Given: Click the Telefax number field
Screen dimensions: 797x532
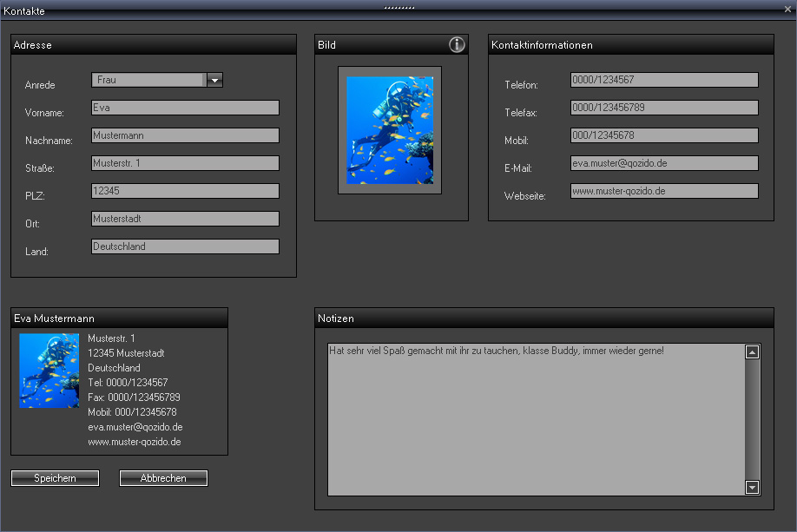Looking at the screenshot, I should click(664, 108).
